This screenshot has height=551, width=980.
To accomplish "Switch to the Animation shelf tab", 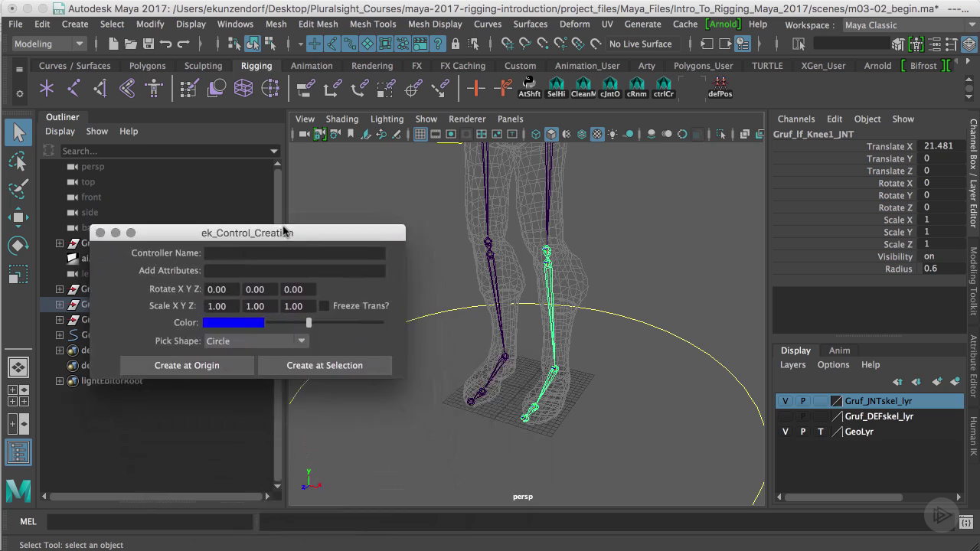I will [x=312, y=66].
